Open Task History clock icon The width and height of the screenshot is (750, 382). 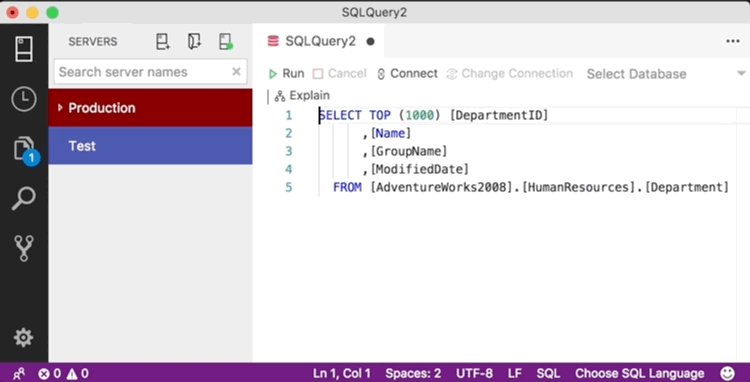pos(24,99)
